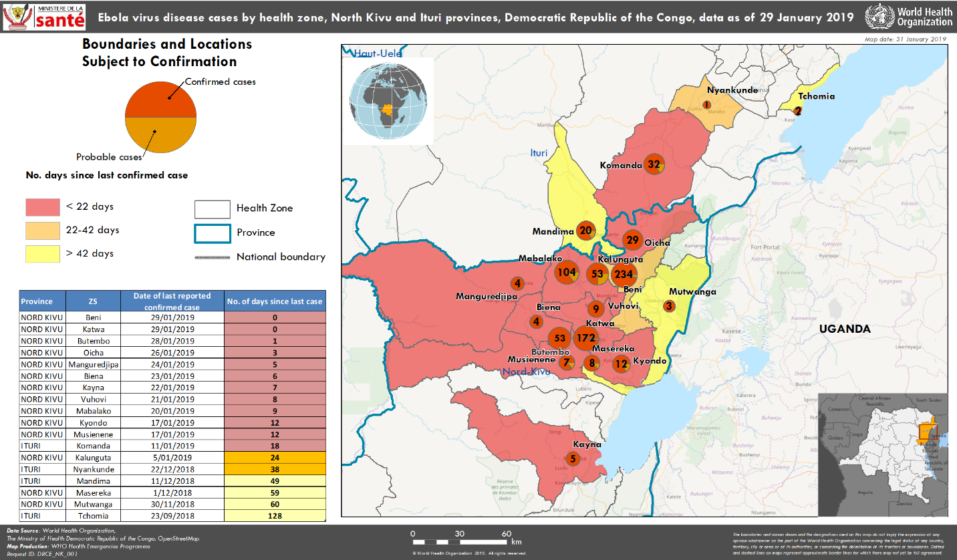Click the Africa regional inset map
Viewport: 957px width, 560px height.
pos(882,454)
